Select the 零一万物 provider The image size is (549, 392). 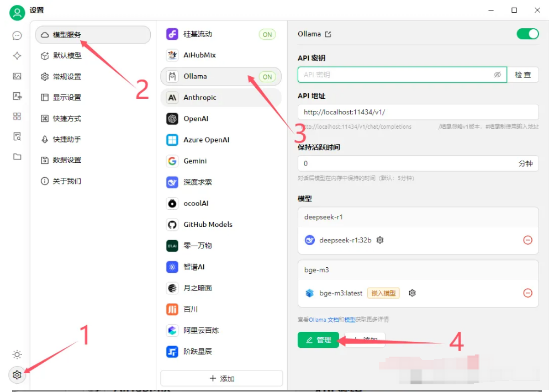pos(221,246)
